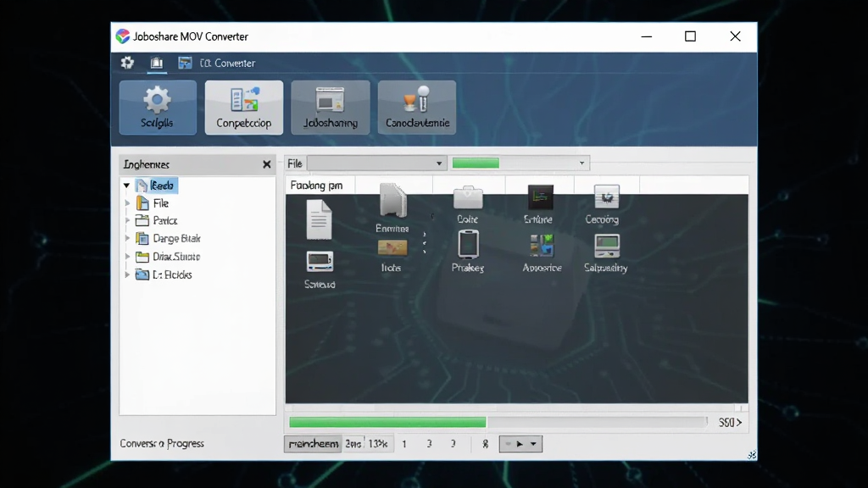Open the 'Joboshaning' toolbar button

331,108
